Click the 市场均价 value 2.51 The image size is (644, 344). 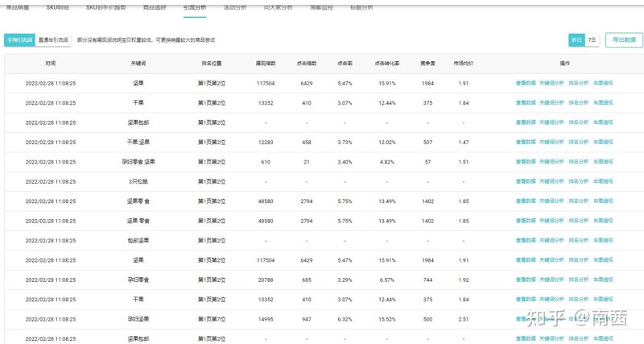(x=464, y=319)
